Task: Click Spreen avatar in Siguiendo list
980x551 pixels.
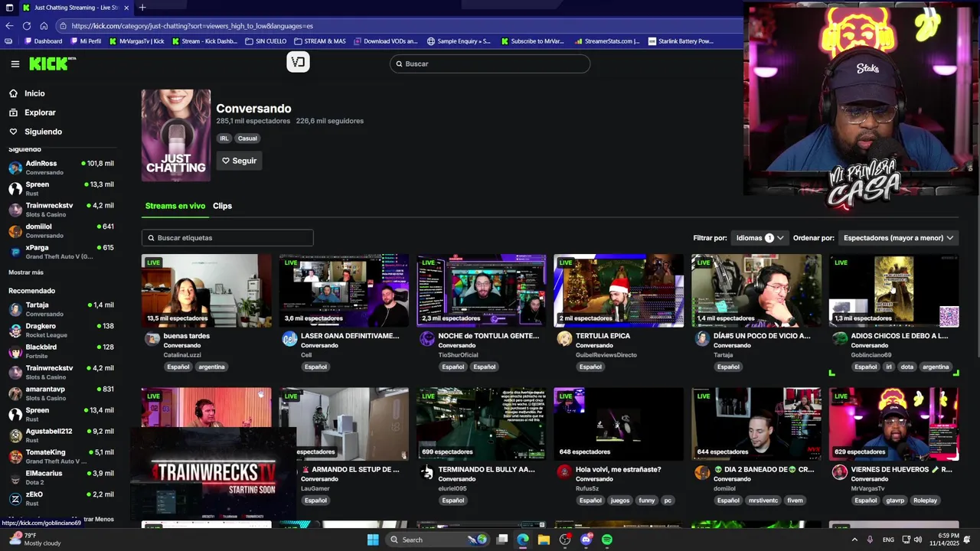Action: coord(15,188)
